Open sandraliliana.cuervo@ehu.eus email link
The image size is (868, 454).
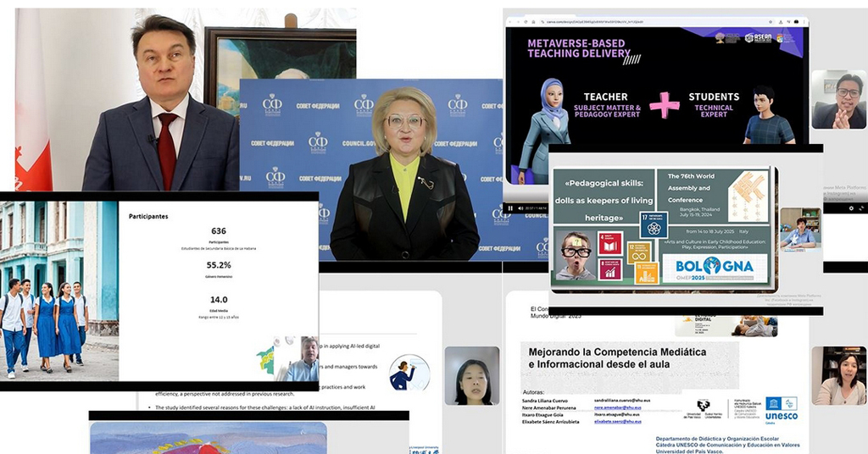pyautogui.click(x=621, y=401)
